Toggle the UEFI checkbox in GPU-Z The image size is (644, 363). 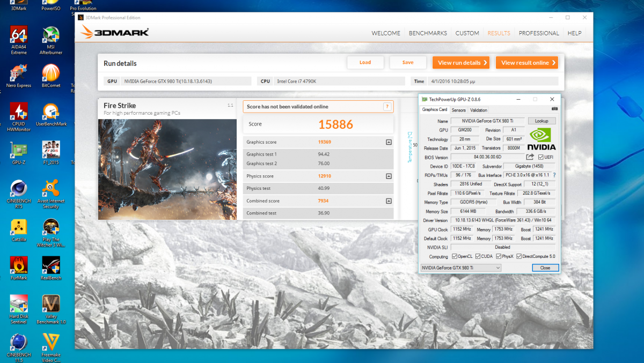click(x=541, y=157)
